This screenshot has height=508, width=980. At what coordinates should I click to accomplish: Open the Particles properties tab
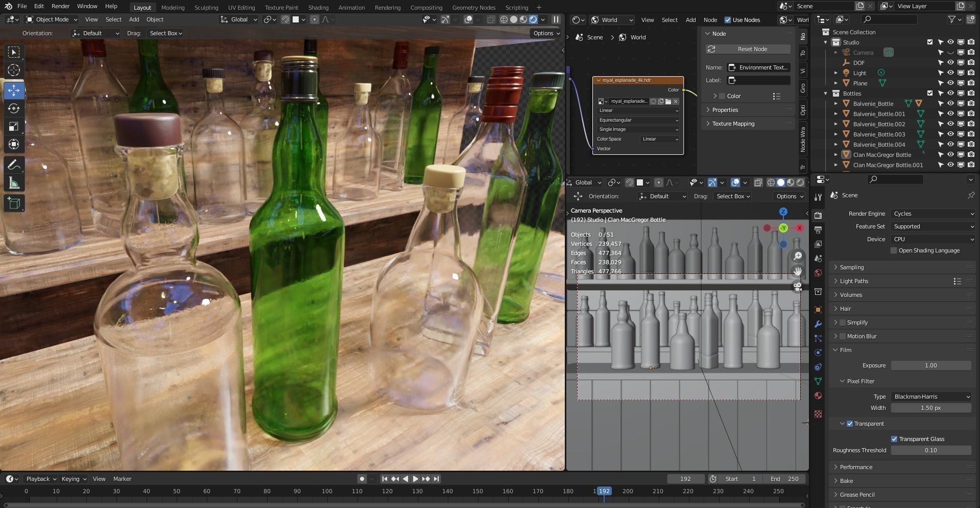(x=818, y=338)
